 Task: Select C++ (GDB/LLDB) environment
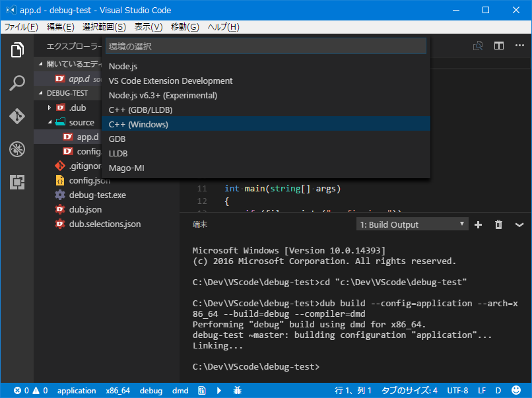pyautogui.click(x=265, y=110)
